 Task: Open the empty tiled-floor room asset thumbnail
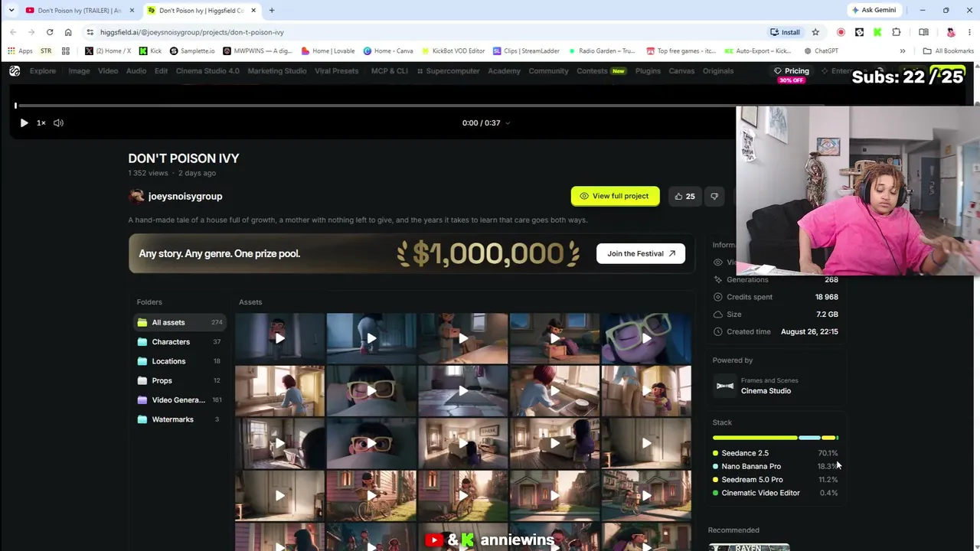pos(463,390)
